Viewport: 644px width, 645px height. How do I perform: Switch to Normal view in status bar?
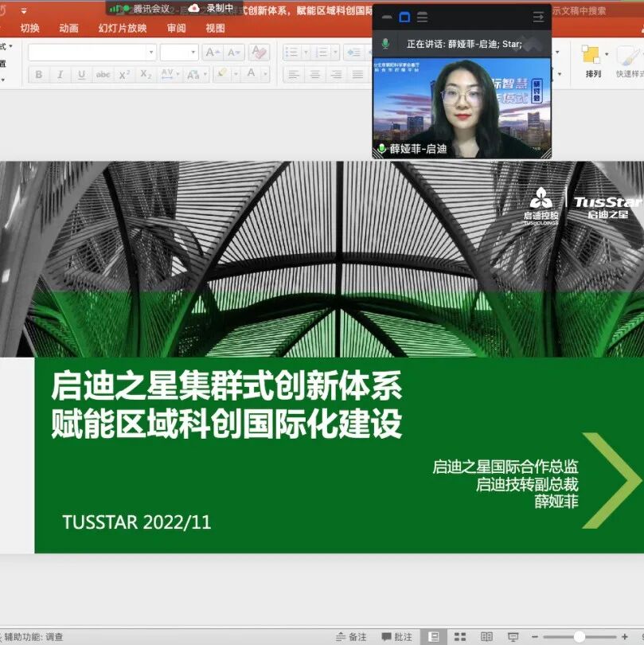pos(433,637)
